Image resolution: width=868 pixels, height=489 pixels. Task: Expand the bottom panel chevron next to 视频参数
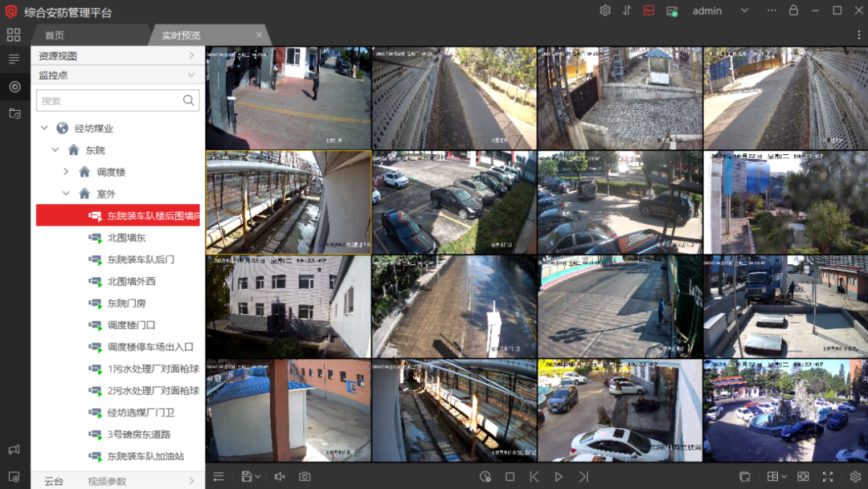[x=191, y=481]
